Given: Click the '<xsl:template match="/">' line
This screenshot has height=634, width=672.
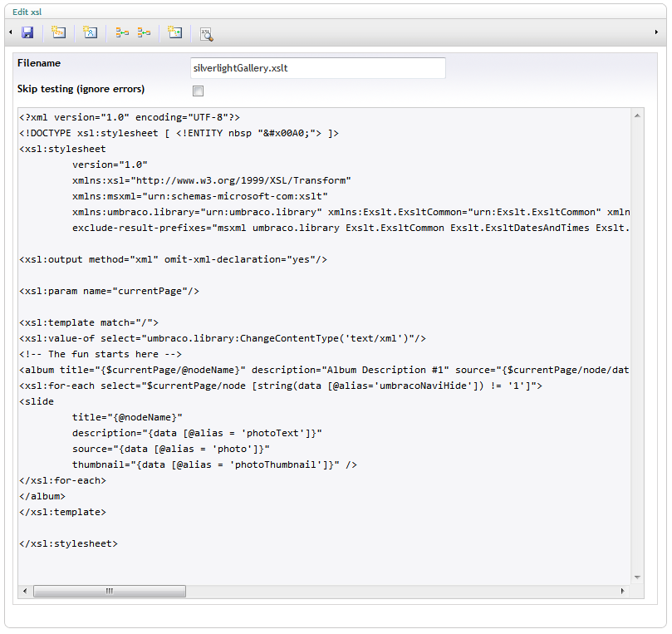Looking at the screenshot, I should pos(89,322).
